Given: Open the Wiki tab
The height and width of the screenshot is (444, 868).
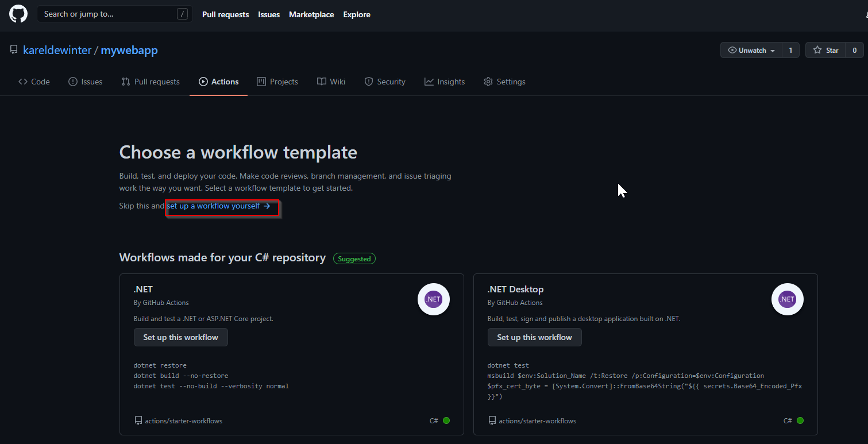Looking at the screenshot, I should [x=331, y=82].
